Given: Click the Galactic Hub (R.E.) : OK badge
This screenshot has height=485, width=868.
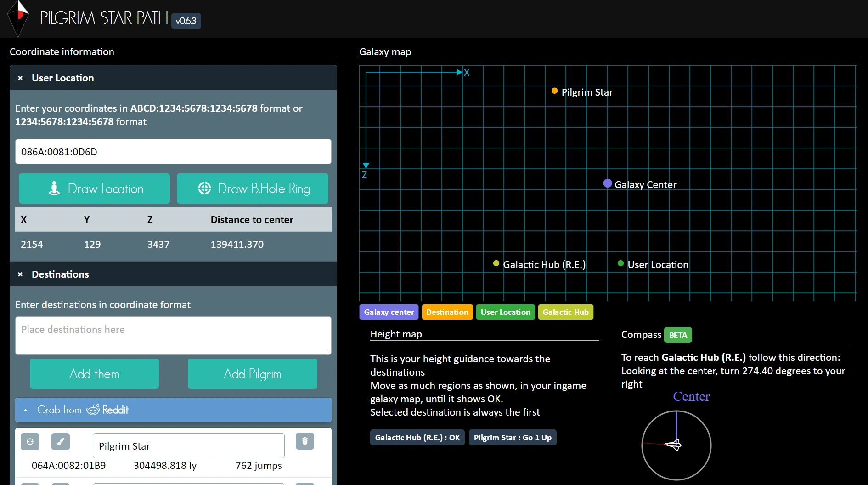Looking at the screenshot, I should pos(417,438).
